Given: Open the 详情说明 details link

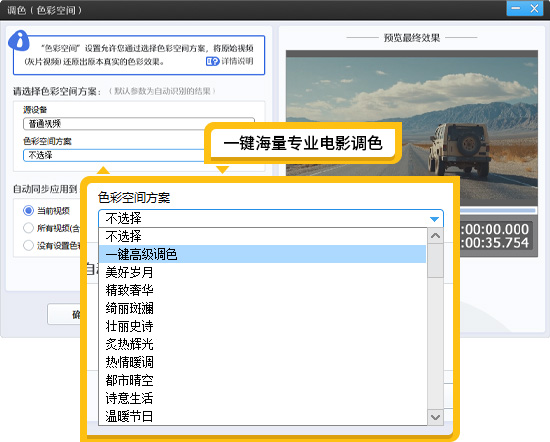Looking at the screenshot, I should point(237,61).
